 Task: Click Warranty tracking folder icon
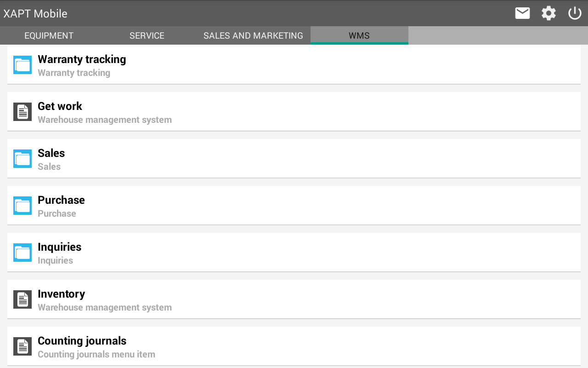click(23, 65)
